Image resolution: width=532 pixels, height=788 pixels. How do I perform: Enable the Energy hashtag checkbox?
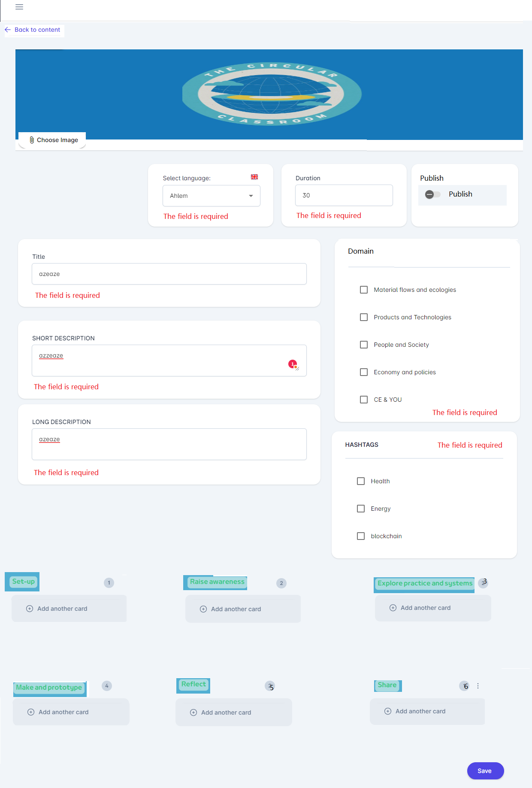point(361,509)
